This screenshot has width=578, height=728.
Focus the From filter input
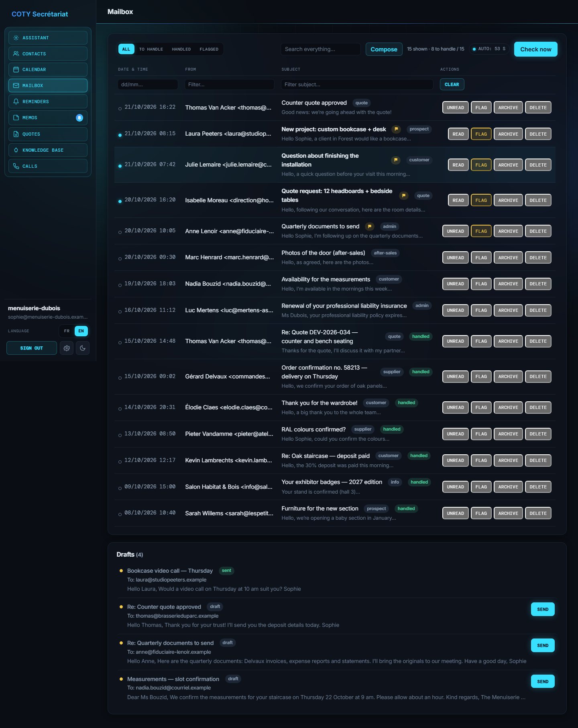[230, 85]
